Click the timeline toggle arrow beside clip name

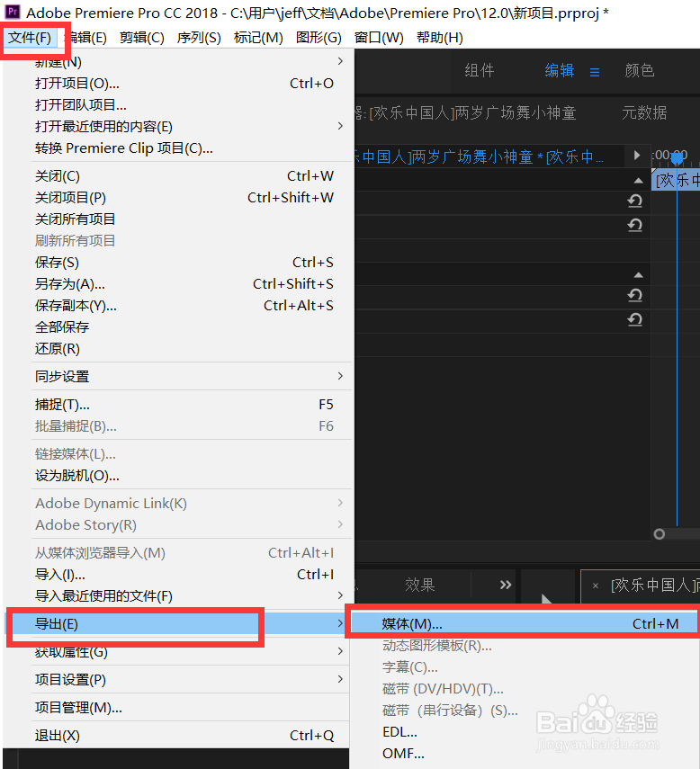tap(637, 156)
